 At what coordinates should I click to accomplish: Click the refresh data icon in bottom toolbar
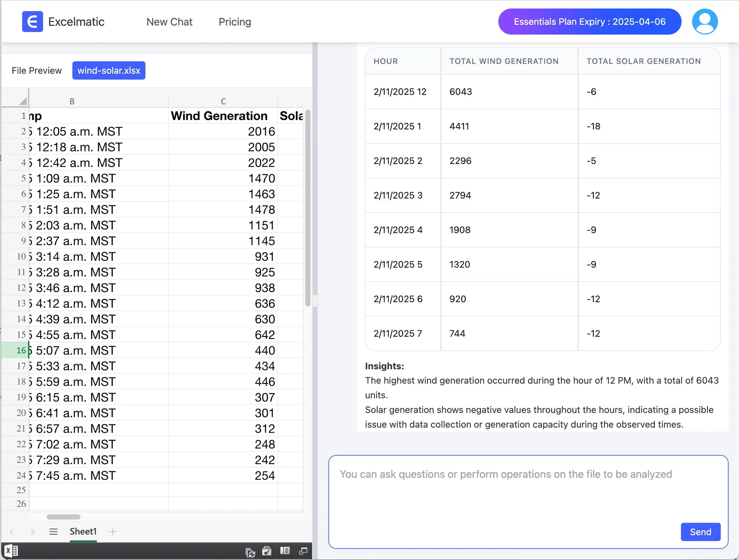tap(250, 551)
